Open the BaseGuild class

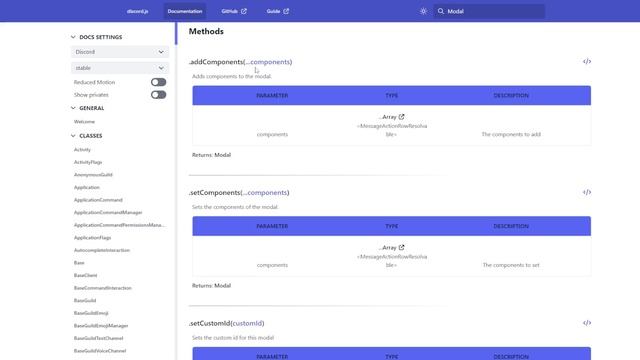(x=85, y=300)
